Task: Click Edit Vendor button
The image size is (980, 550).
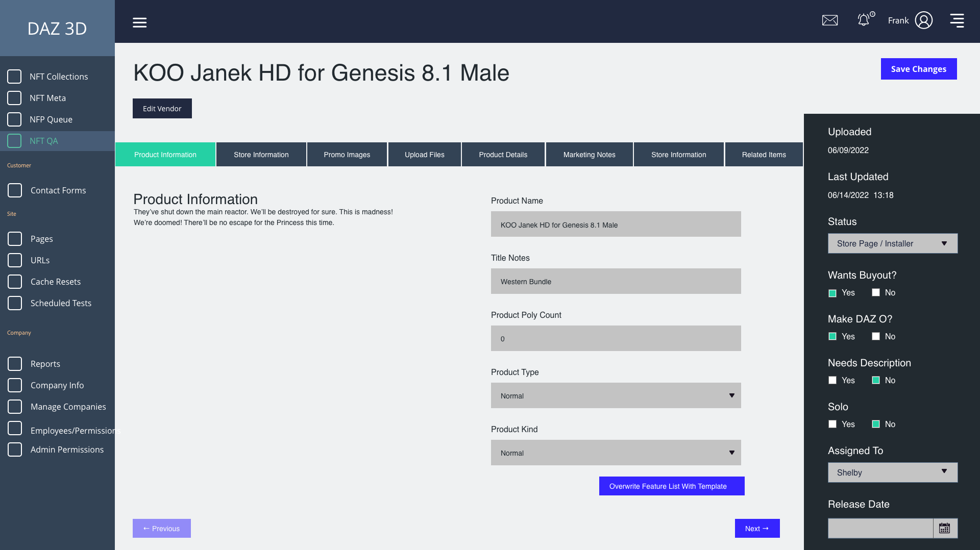Action: [x=162, y=109]
